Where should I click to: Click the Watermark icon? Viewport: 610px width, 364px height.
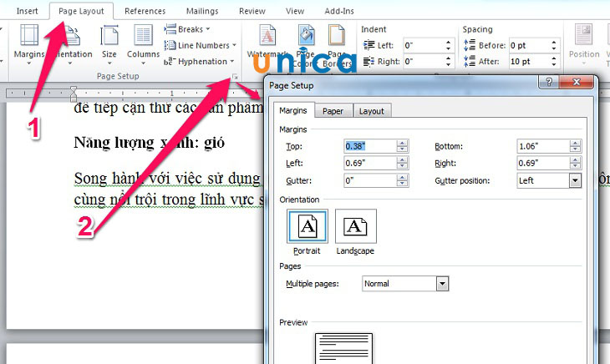[x=267, y=36]
